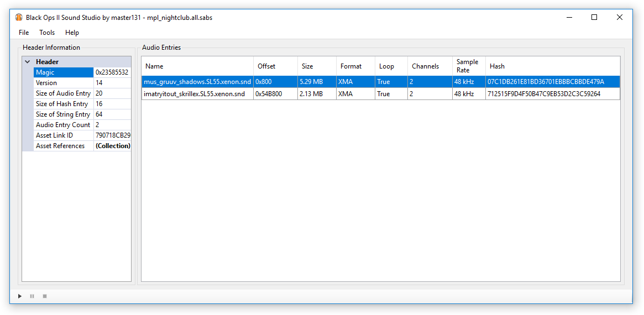
Task: Sort by the Loop column header
Action: pyautogui.click(x=391, y=66)
